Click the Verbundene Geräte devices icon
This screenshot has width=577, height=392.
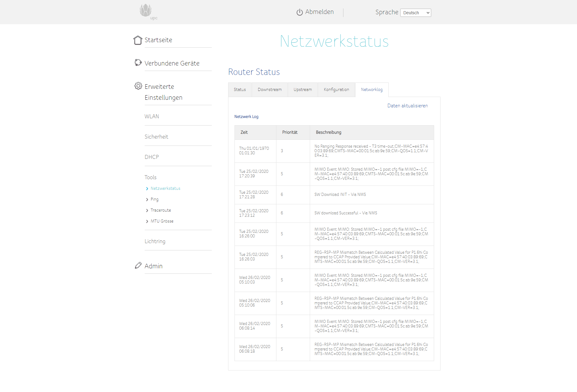pos(138,63)
